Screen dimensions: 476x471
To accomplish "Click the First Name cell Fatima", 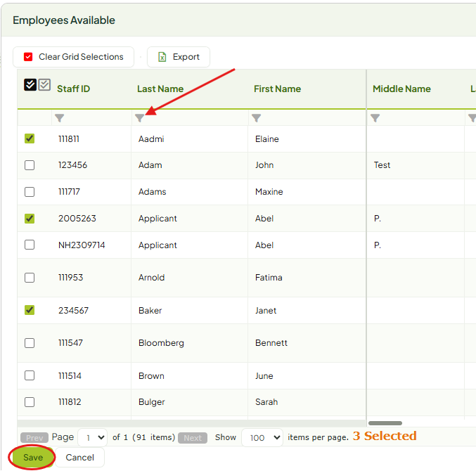I will coord(269,278).
